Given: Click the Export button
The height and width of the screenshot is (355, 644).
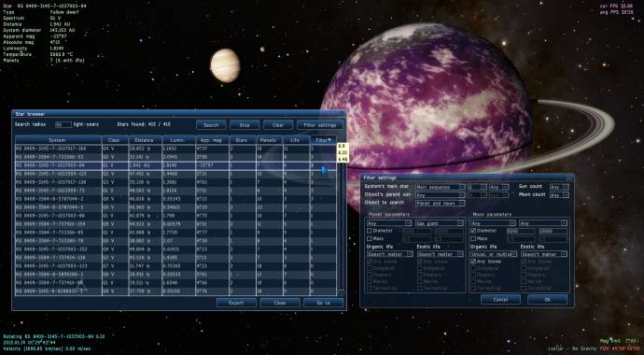Looking at the screenshot, I should (x=236, y=303).
